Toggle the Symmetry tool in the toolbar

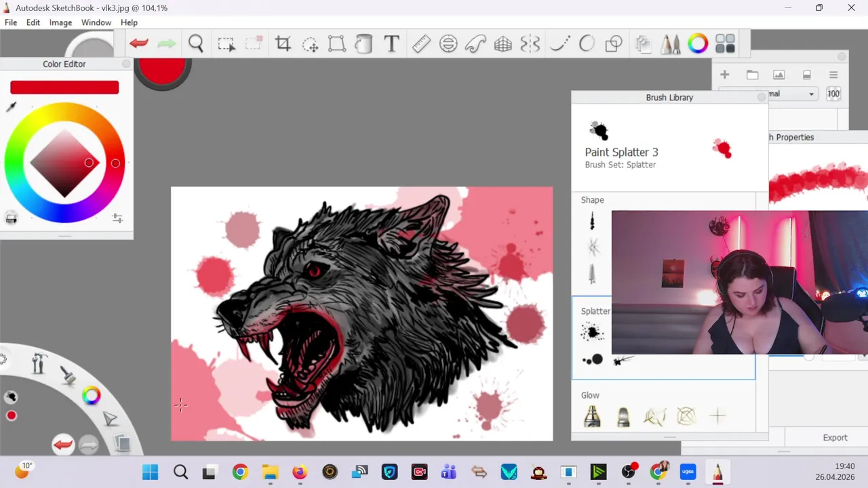[530, 45]
